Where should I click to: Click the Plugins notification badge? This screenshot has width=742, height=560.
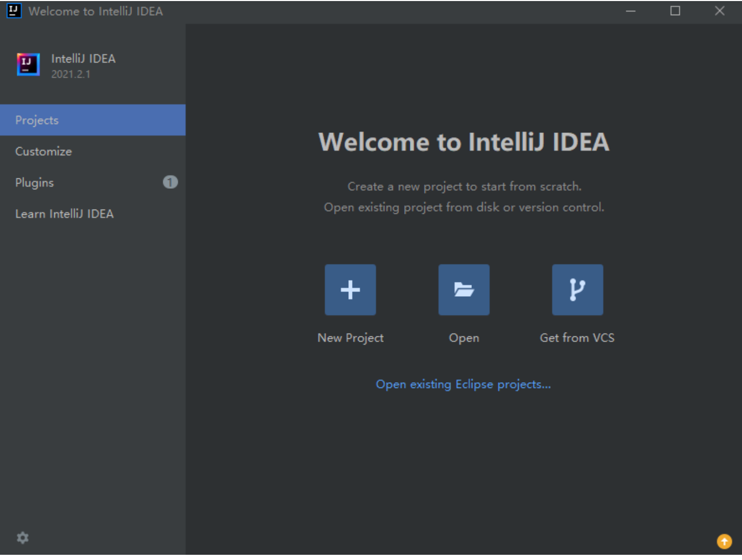point(171,182)
